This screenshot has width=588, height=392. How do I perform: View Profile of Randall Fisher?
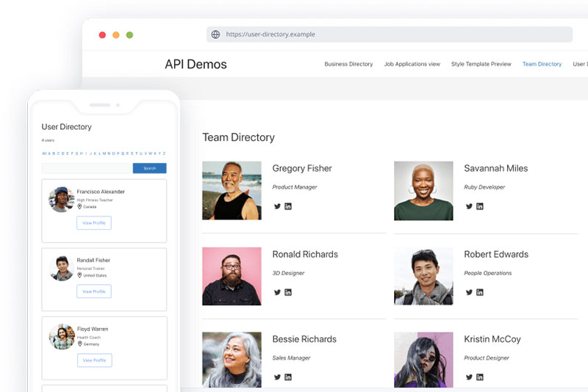[94, 291]
